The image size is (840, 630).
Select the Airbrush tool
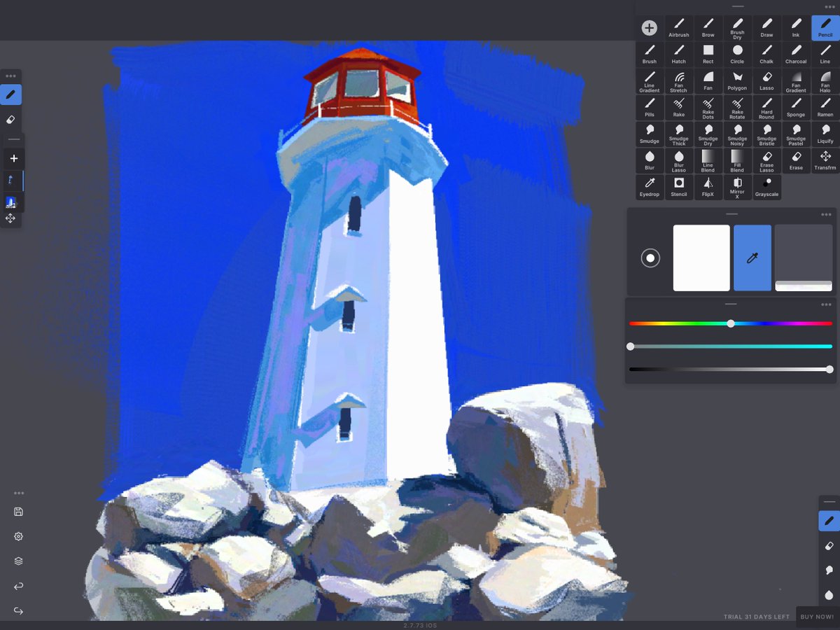click(x=679, y=28)
